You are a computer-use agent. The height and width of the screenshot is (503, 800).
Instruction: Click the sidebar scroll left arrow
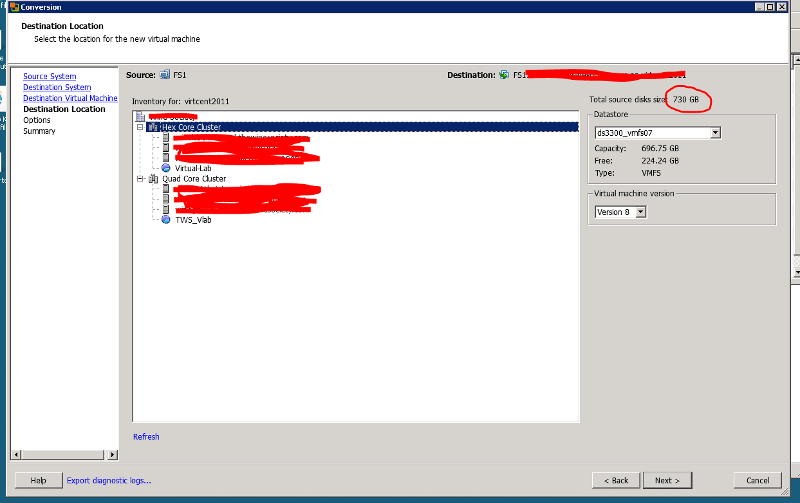point(16,455)
